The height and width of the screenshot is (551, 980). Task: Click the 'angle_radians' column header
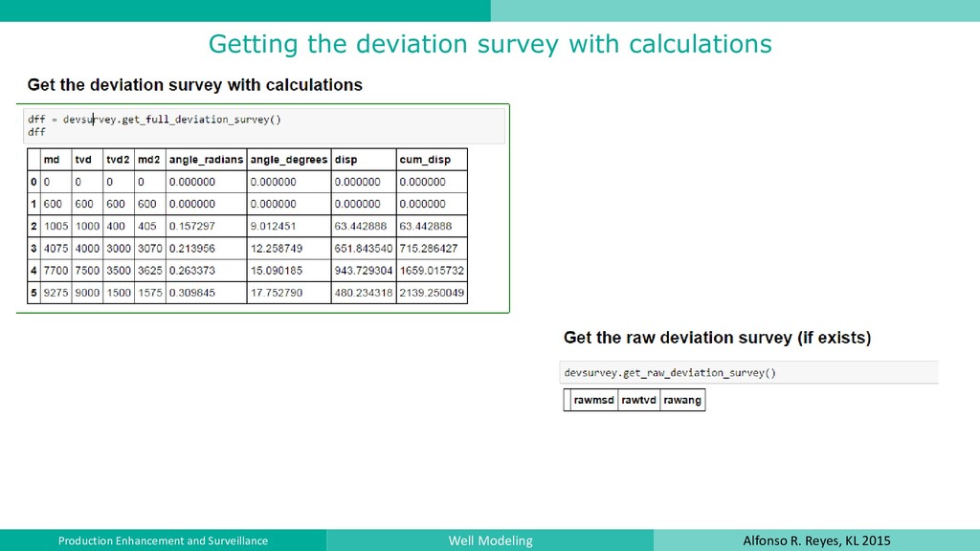coord(206,160)
